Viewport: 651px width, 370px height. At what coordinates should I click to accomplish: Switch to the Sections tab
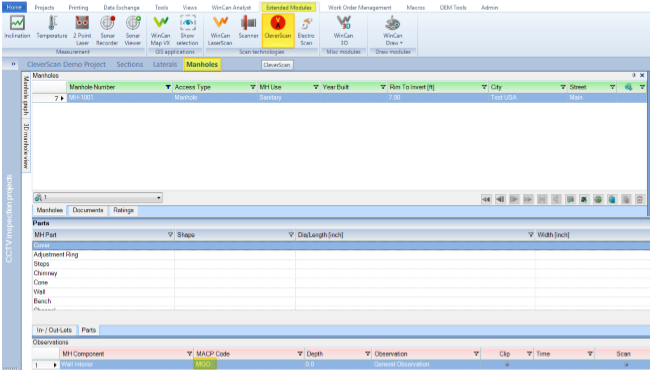pyautogui.click(x=130, y=64)
